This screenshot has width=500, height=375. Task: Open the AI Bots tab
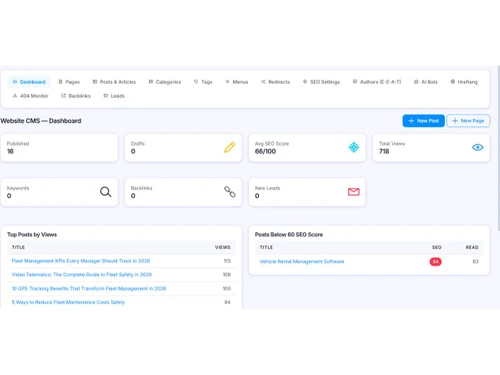(426, 82)
